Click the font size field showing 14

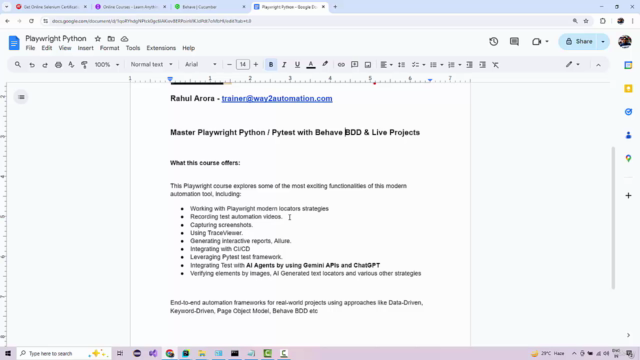click(242, 64)
